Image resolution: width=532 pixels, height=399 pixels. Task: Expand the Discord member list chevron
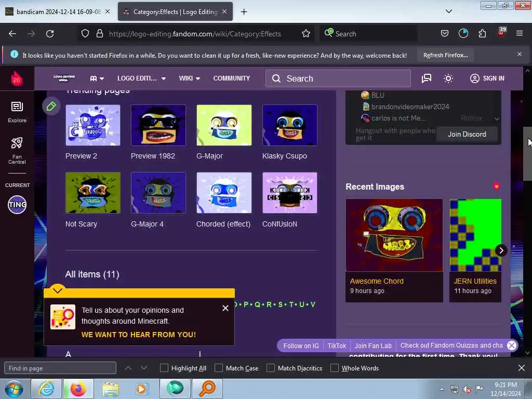(x=497, y=119)
